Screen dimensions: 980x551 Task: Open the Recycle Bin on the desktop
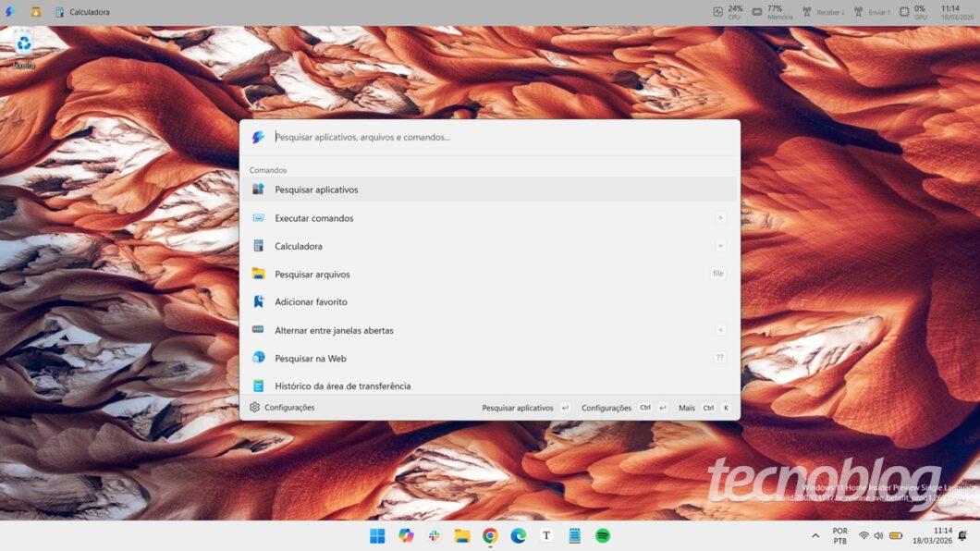[x=24, y=45]
